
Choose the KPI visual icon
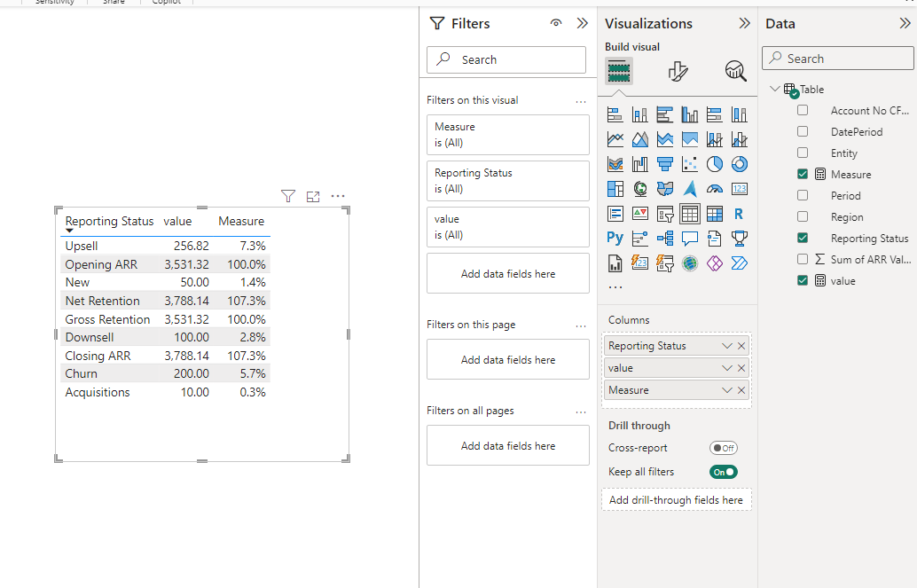point(639,214)
